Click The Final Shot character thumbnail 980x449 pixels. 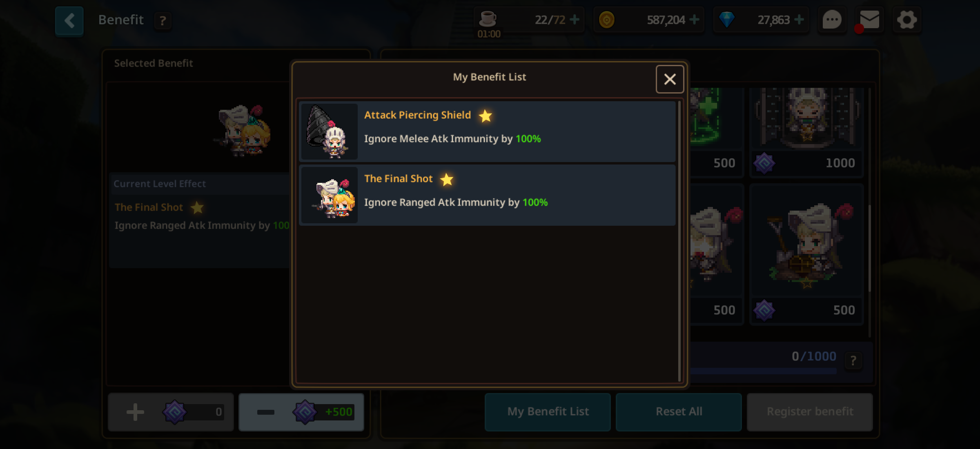330,195
